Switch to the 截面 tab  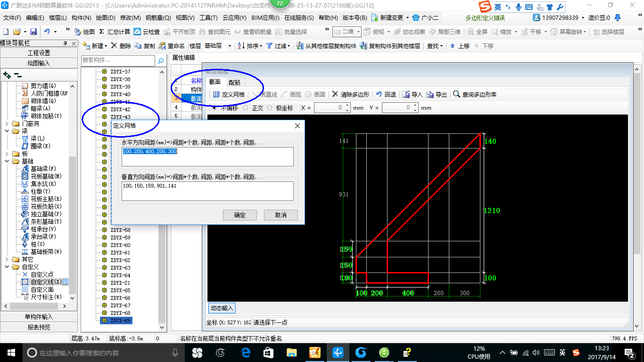[215, 82]
